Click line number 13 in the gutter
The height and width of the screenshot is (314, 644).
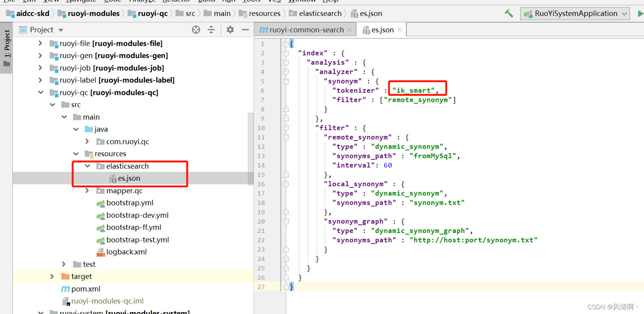[261, 156]
